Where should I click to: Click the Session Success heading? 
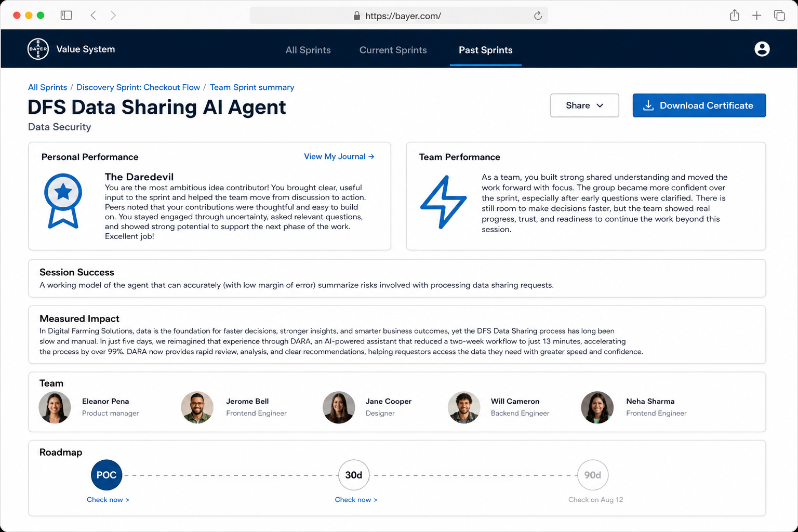pos(77,272)
